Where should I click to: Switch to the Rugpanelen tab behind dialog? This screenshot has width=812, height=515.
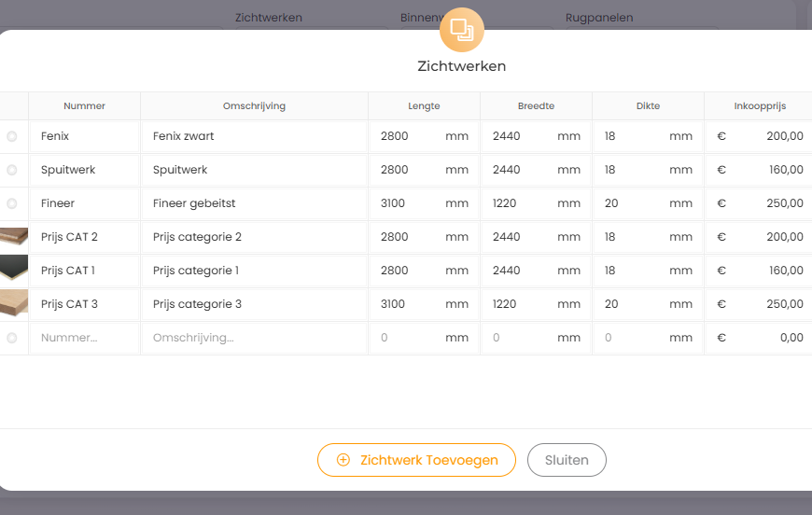[x=598, y=18]
